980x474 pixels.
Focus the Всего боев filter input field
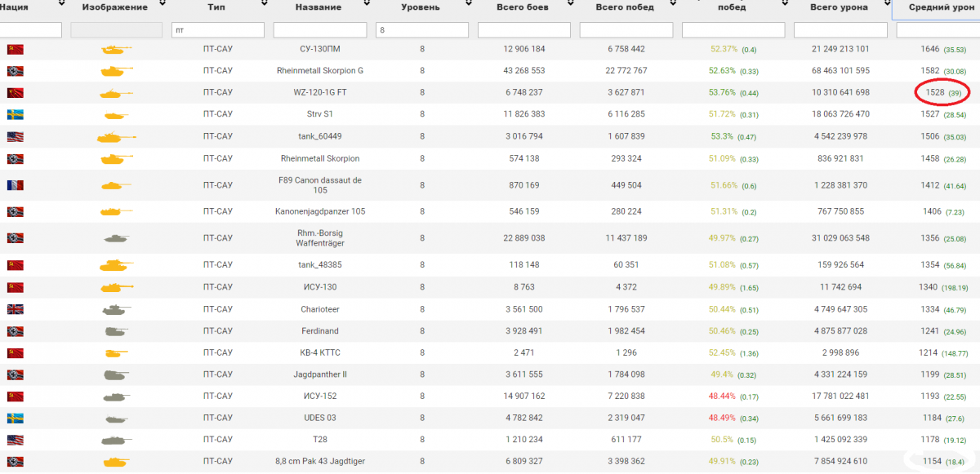524,30
